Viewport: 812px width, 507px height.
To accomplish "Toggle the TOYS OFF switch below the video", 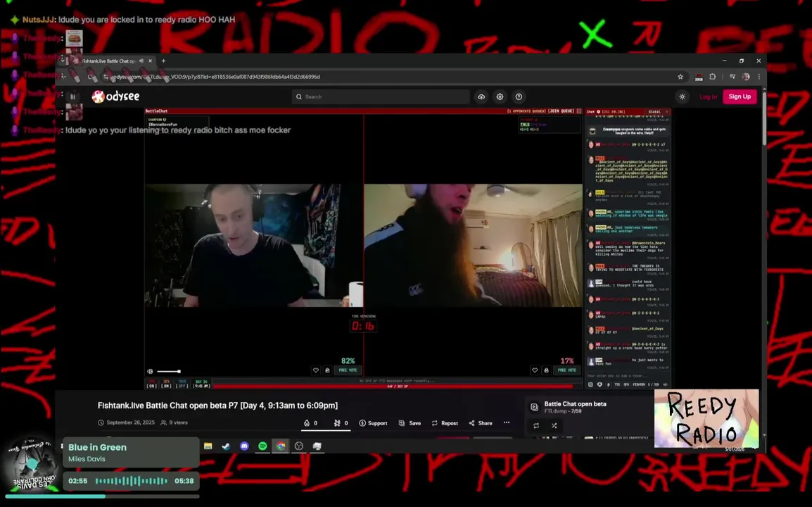I will tap(182, 384).
